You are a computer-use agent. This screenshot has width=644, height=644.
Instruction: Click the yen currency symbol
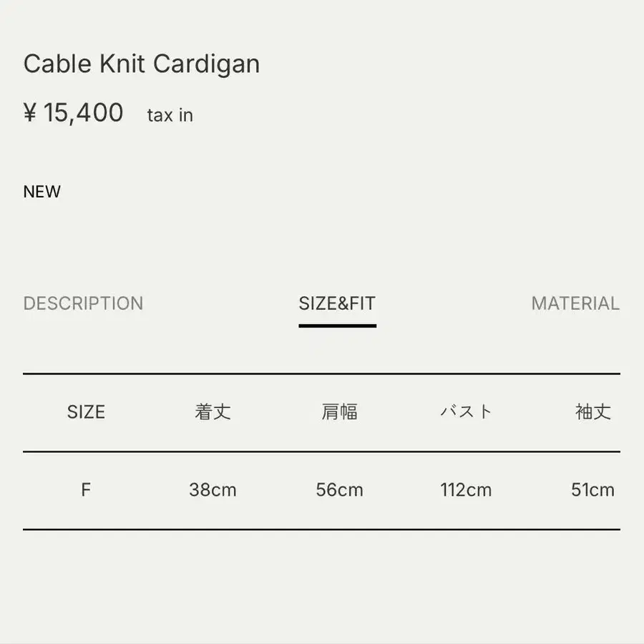click(x=30, y=113)
